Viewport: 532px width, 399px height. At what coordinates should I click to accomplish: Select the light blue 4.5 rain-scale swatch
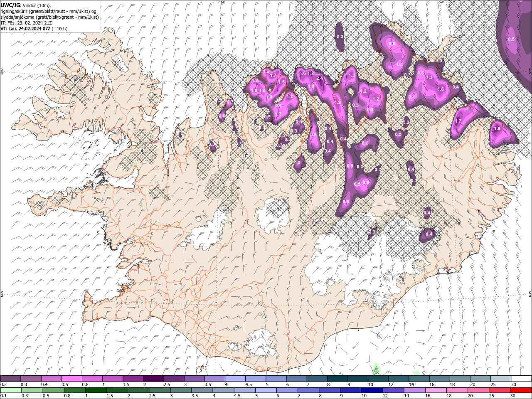[x=244, y=390]
